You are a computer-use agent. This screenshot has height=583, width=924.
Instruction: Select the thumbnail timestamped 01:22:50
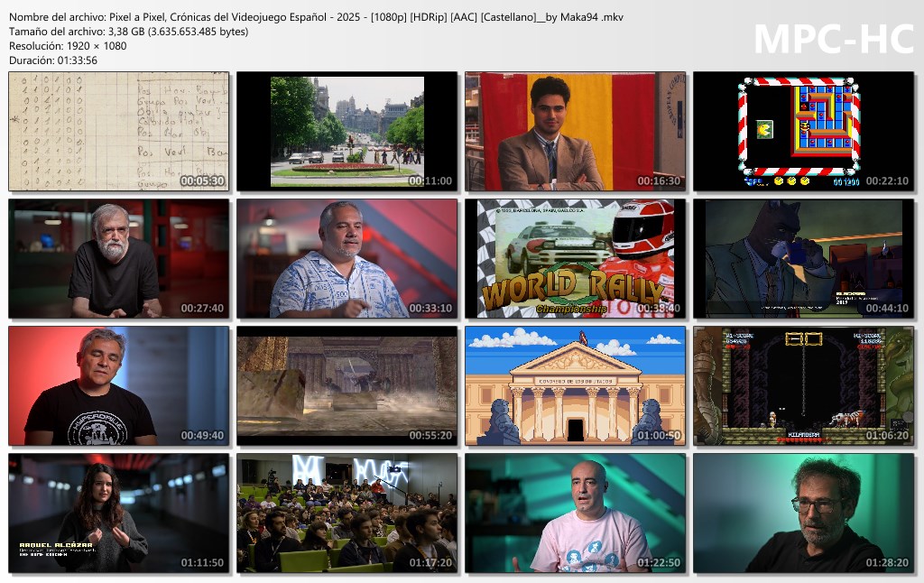tap(575, 514)
